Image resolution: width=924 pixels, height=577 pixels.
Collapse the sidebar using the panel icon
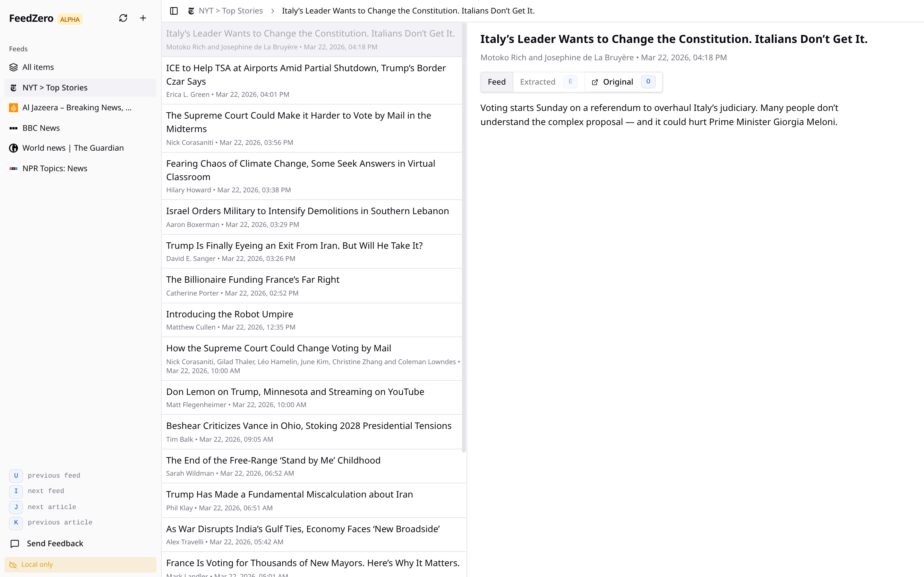coord(174,11)
